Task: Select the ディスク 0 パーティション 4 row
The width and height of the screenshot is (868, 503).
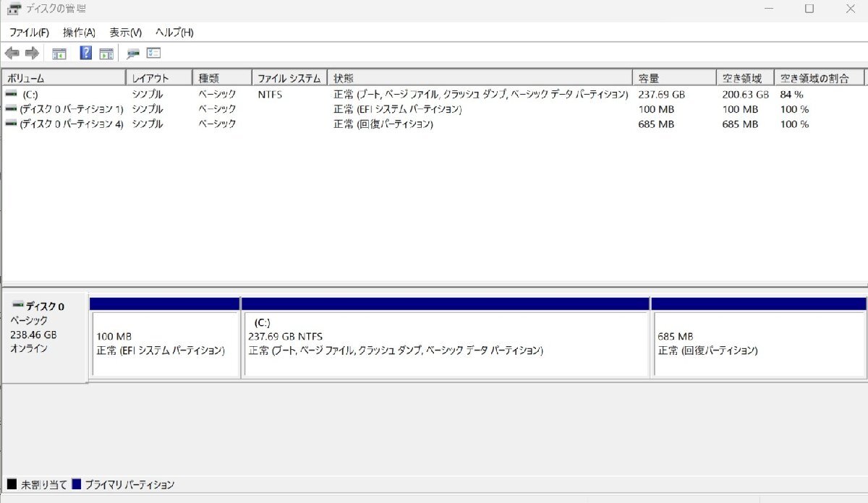Action: tap(72, 124)
